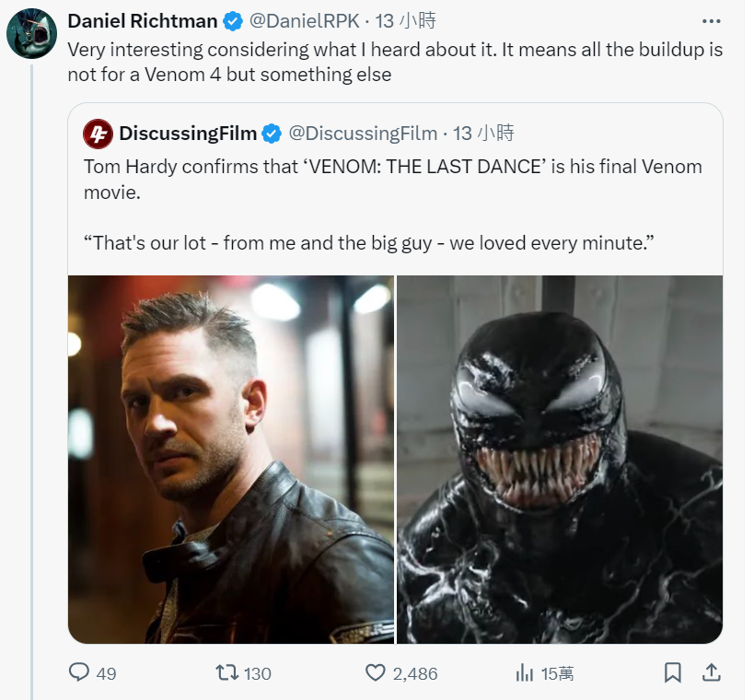Image resolution: width=754 pixels, height=700 pixels.
Task: Open the view analytics bar chart icon
Action: (x=525, y=673)
